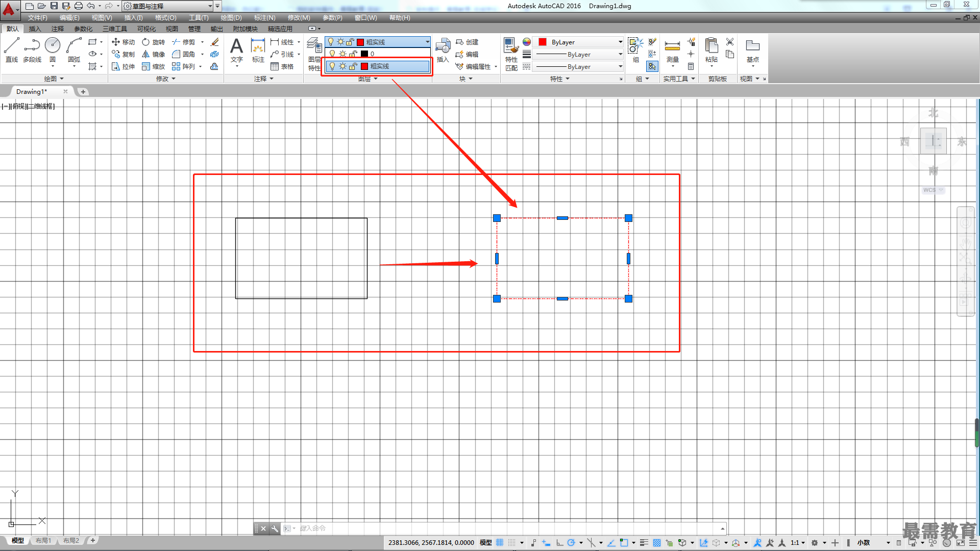Toggle snap mode in status bar

coord(511,542)
